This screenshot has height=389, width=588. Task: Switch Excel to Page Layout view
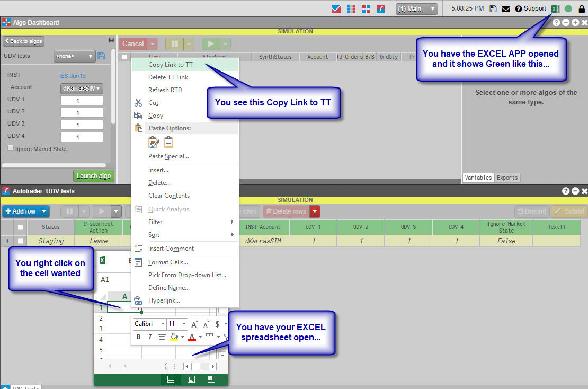(191, 379)
